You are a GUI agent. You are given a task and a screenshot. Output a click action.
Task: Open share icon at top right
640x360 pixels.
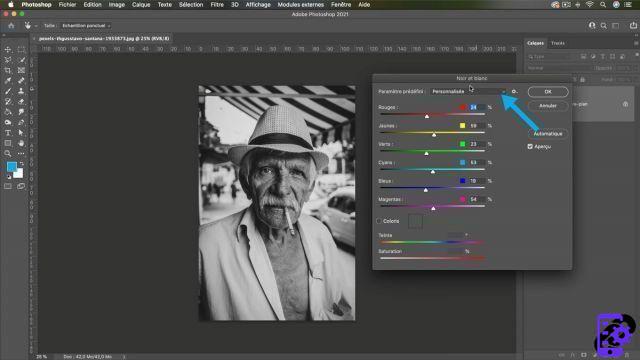(633, 25)
